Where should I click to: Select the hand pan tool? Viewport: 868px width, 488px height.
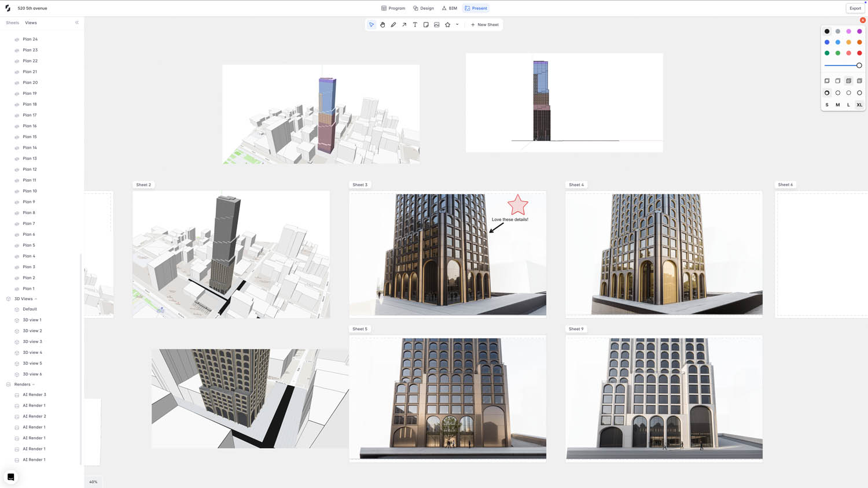[x=382, y=25]
